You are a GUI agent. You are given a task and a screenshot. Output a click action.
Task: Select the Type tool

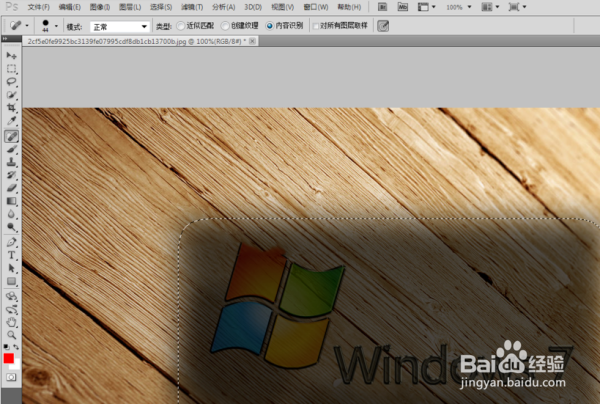(11, 255)
